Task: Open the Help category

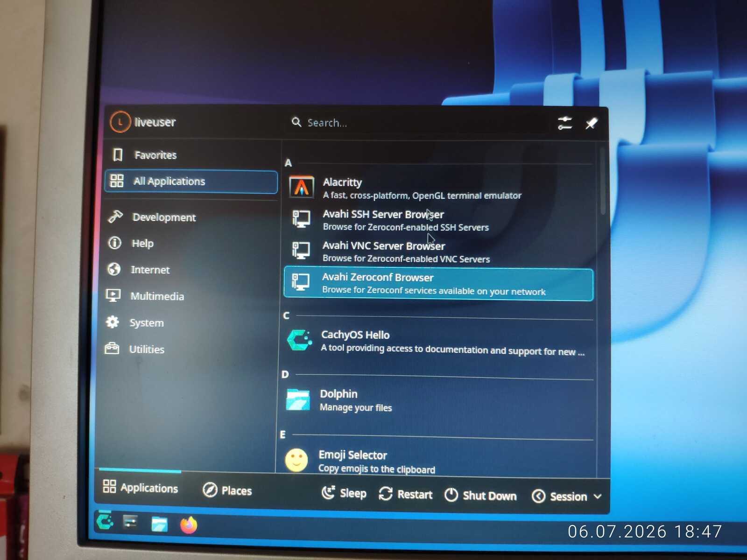Action: point(190,243)
